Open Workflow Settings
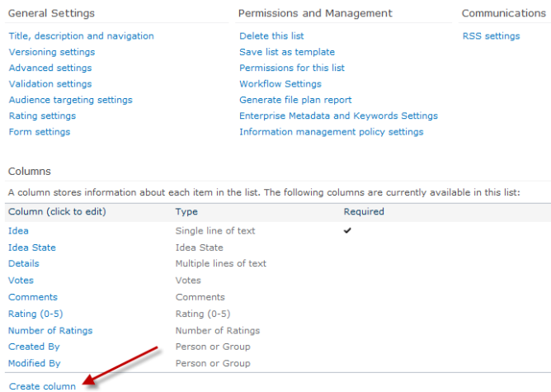Image resolution: width=551 pixels, height=392 pixels. click(x=280, y=84)
